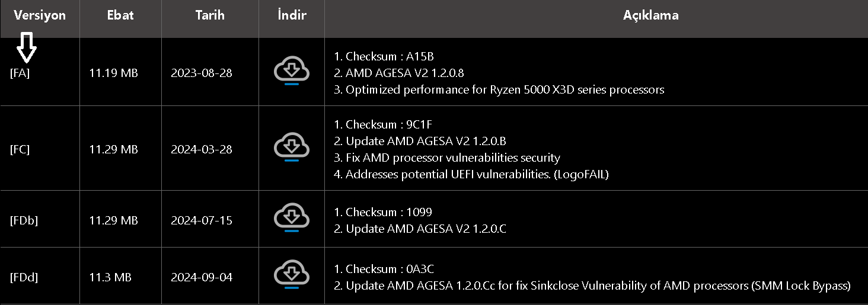Viewport: 868px width, 305px height.
Task: Click the white down arrow under Versiyon
Action: [26, 48]
